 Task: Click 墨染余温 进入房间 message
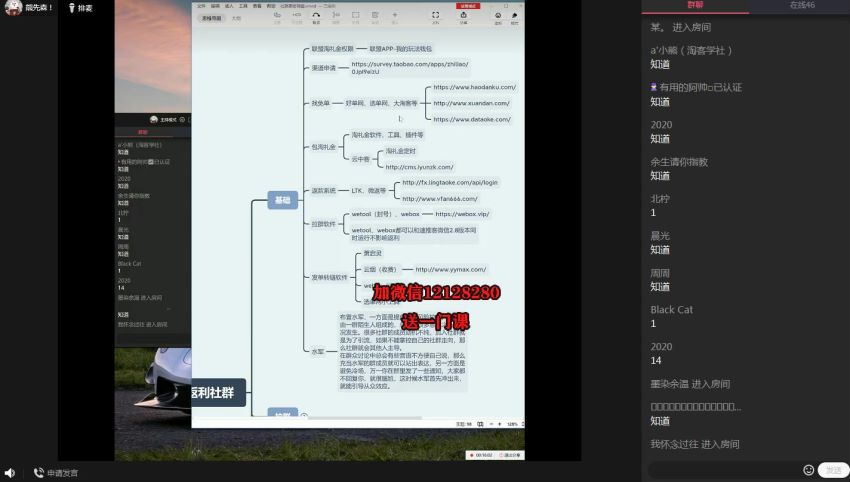tap(690, 384)
